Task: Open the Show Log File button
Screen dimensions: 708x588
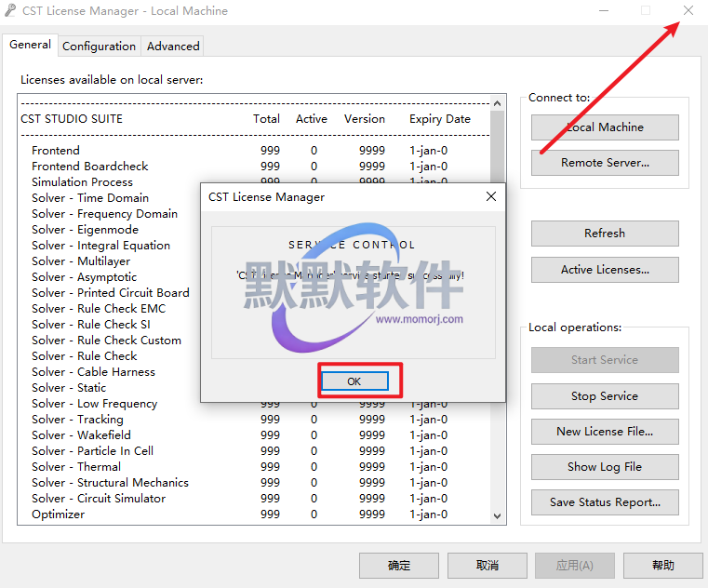Action: click(x=605, y=467)
